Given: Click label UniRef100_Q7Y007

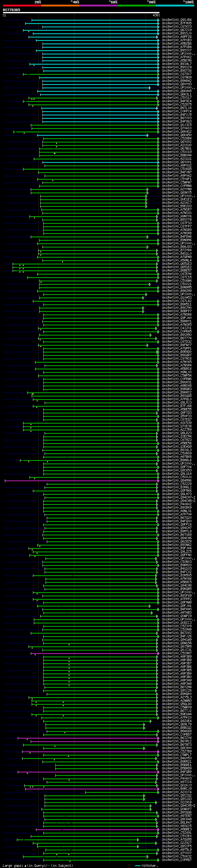Looking at the screenshot, I should click(x=177, y=853).
